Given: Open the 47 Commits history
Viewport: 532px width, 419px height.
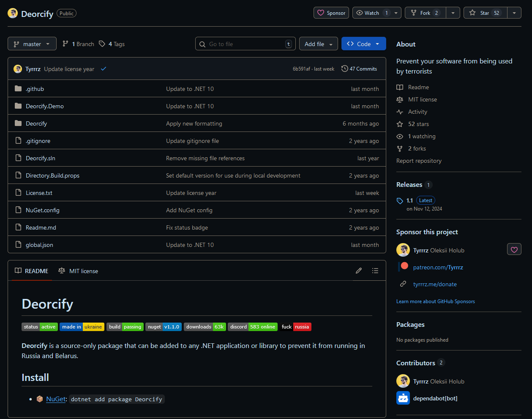Looking at the screenshot, I should point(359,68).
